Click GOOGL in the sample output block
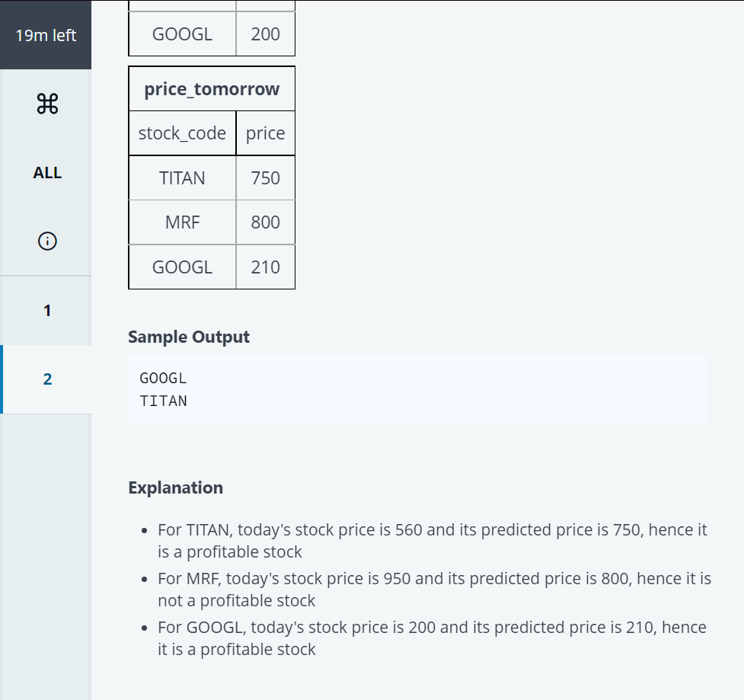Viewport: 744px width, 700px height. [163, 378]
